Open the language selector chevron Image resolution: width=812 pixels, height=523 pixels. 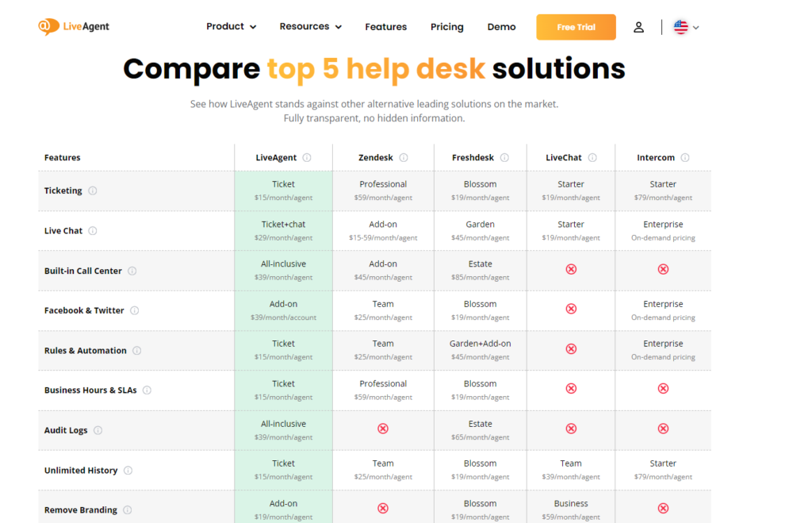coord(698,27)
